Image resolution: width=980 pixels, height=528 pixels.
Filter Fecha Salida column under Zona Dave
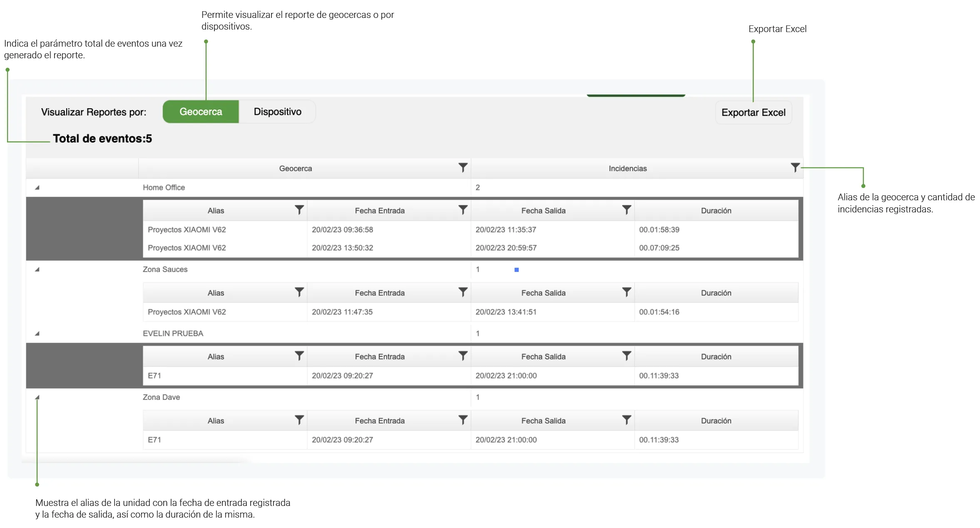click(x=626, y=420)
